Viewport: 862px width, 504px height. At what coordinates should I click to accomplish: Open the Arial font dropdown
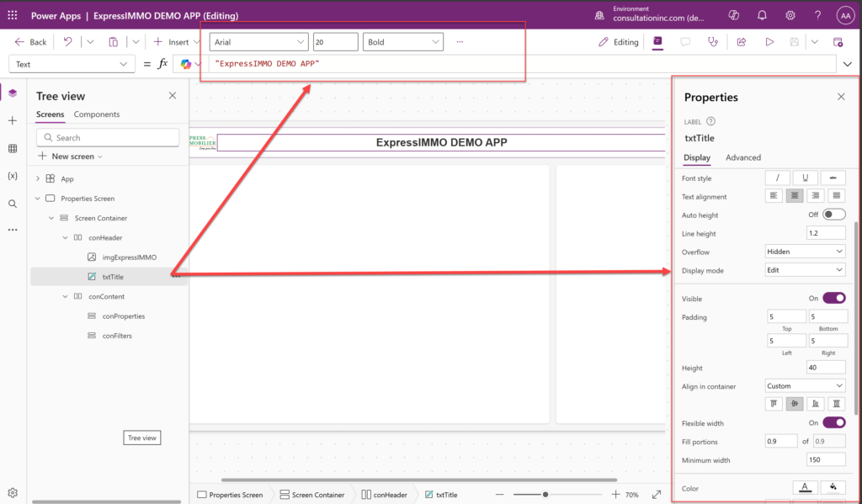coord(258,42)
